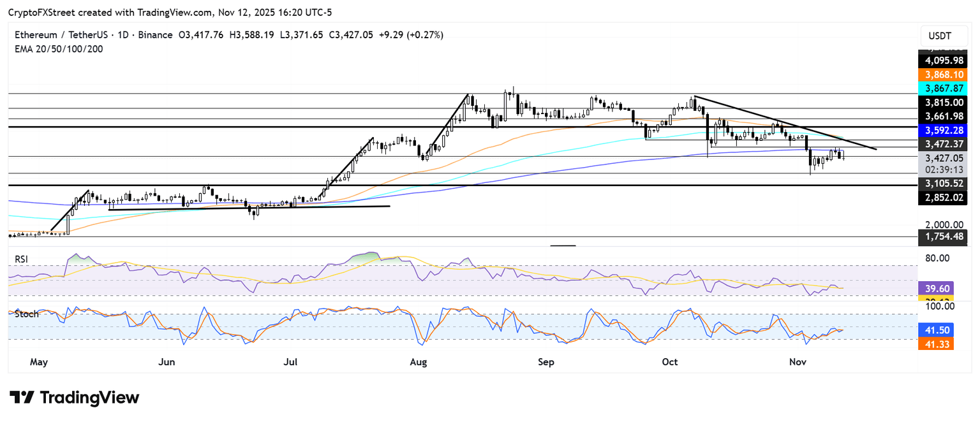Click the Stoch indicator pane label

[x=26, y=314]
